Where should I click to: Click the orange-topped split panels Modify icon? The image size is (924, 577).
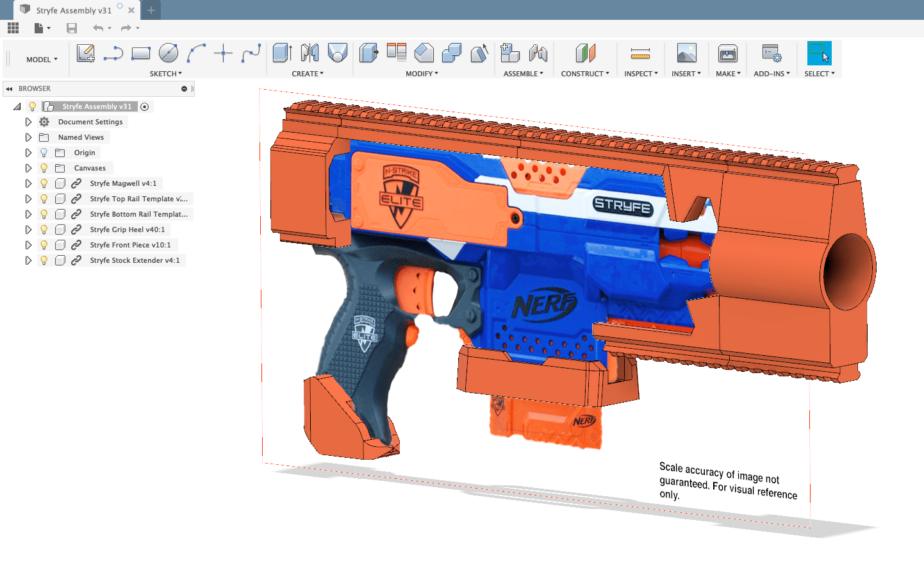coord(397,53)
